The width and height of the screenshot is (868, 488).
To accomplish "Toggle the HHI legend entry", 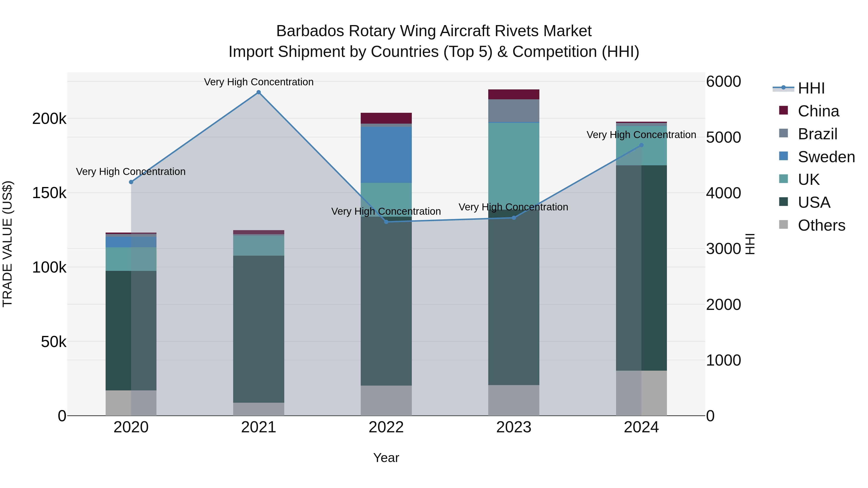I will 799,88.
